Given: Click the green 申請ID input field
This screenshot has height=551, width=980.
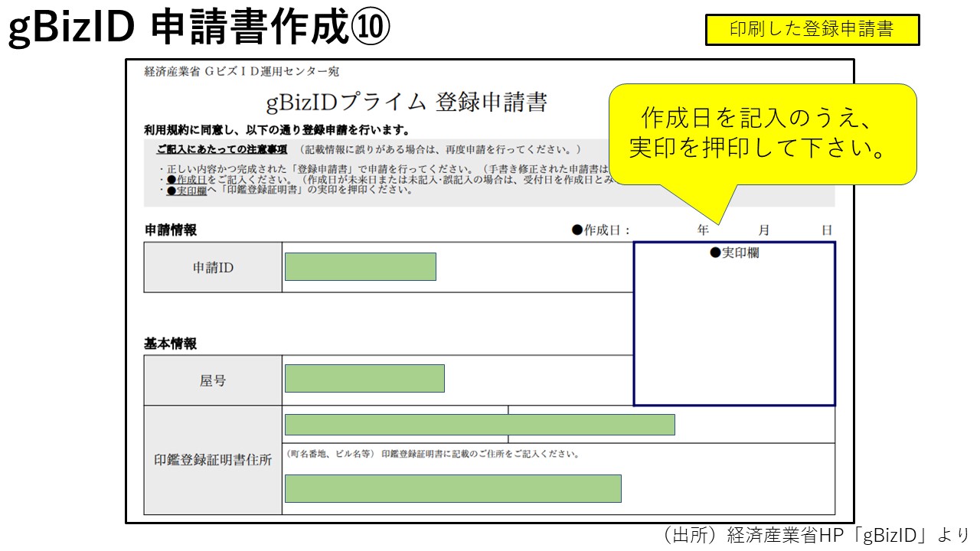Looking at the screenshot, I should pyautogui.click(x=360, y=266).
